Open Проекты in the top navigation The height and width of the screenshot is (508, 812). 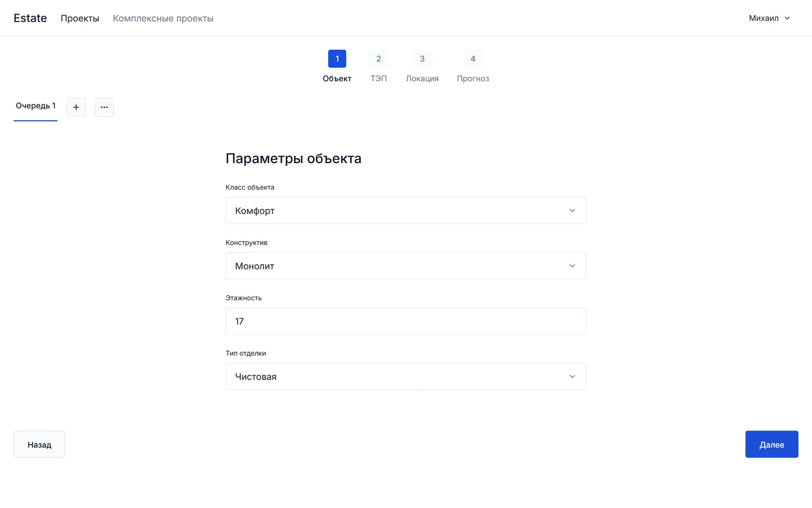[80, 18]
